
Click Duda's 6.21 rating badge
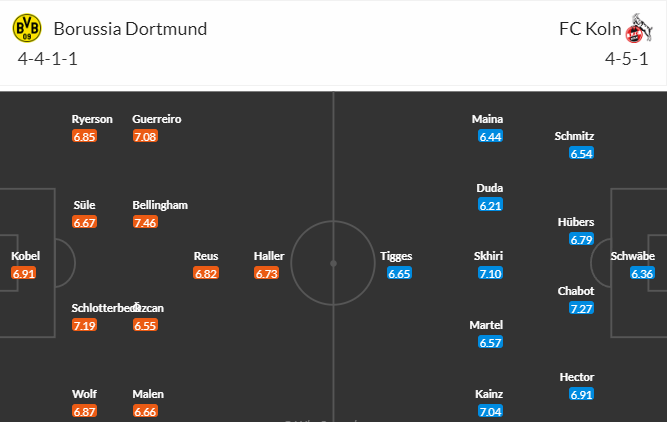pyautogui.click(x=490, y=205)
